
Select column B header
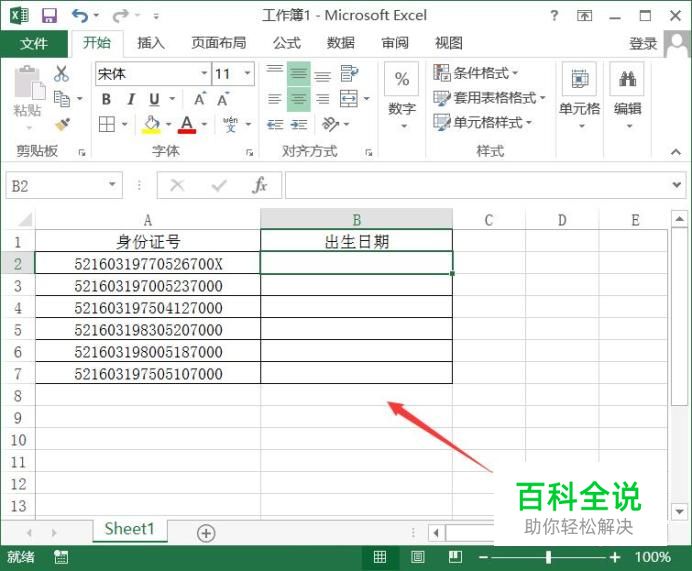click(x=357, y=219)
